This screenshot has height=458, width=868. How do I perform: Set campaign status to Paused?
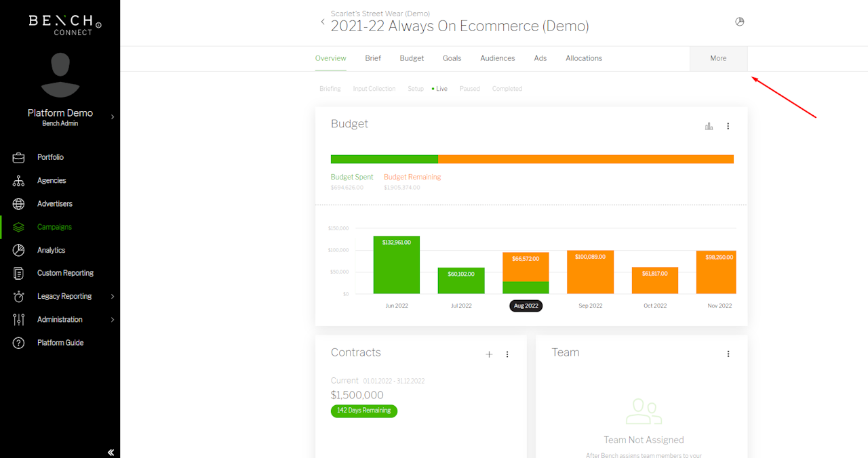point(469,89)
